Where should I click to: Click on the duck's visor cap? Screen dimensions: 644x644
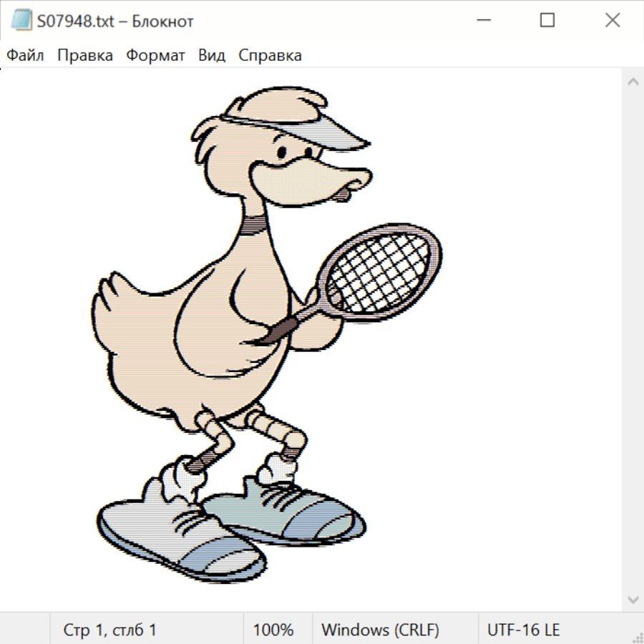pyautogui.click(x=301, y=114)
